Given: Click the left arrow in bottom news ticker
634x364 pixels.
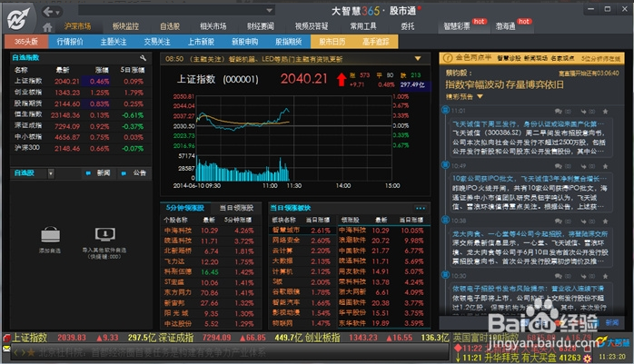Looking at the screenshot, I should [x=16, y=353].
